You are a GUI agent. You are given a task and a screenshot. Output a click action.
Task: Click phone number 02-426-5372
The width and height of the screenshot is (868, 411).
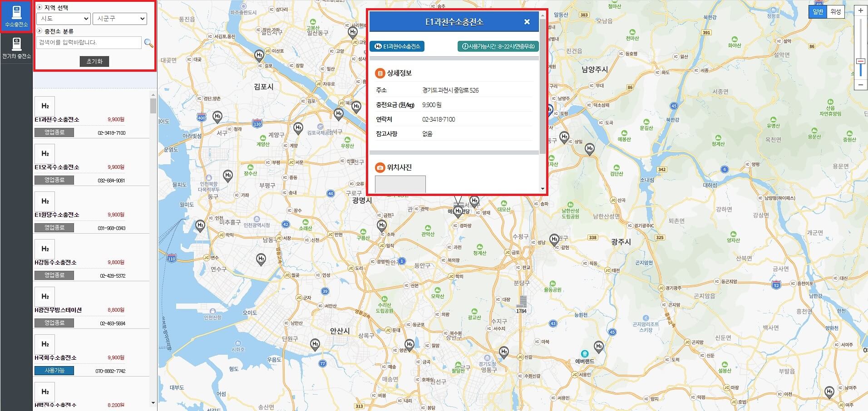point(113,276)
